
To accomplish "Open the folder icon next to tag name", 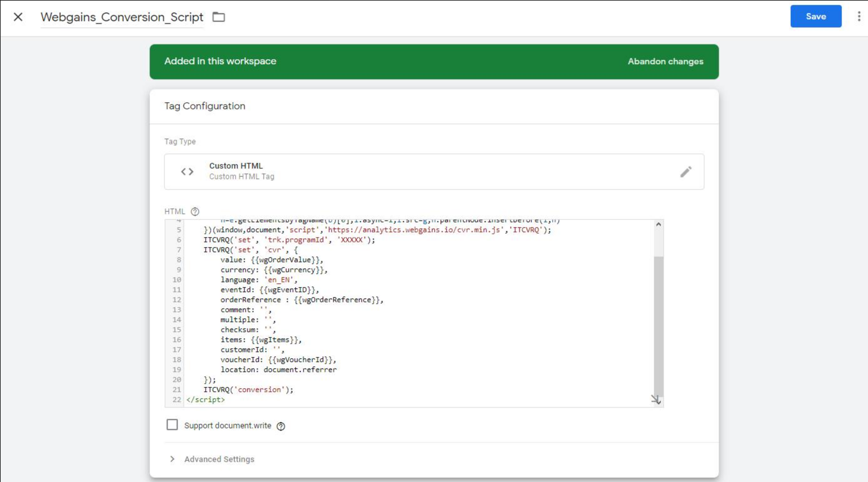I will 219,17.
